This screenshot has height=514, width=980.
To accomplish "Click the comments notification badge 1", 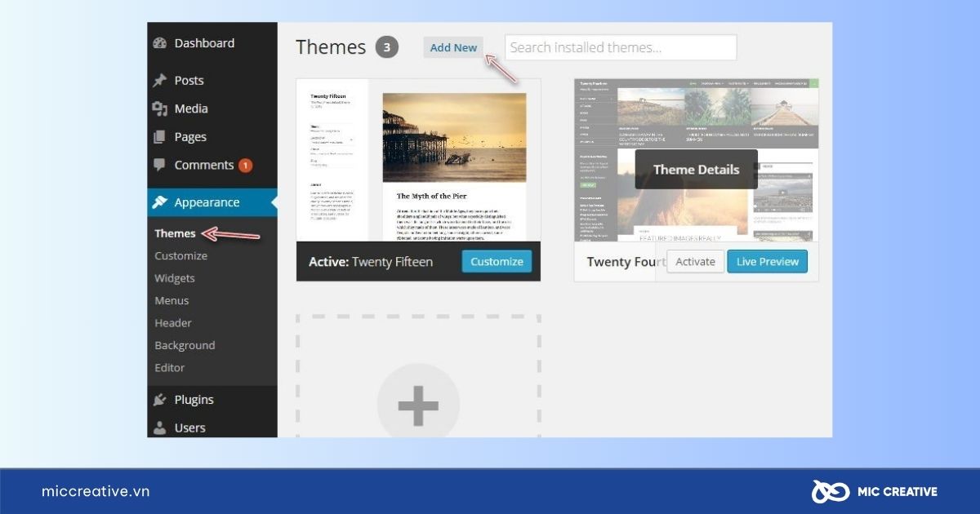I will pos(245,166).
